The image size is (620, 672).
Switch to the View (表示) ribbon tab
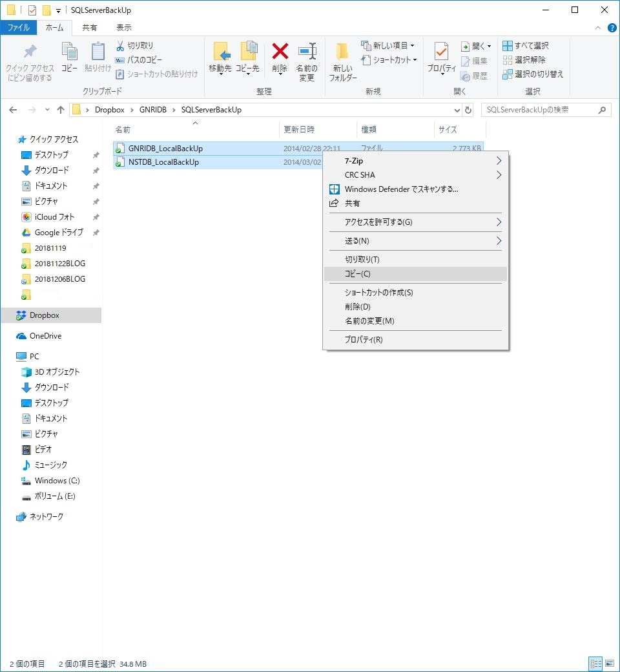(124, 28)
